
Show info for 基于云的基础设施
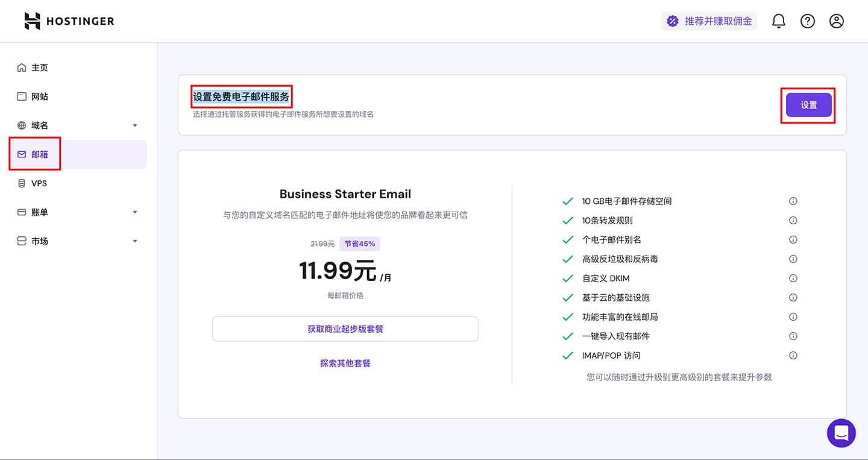793,298
